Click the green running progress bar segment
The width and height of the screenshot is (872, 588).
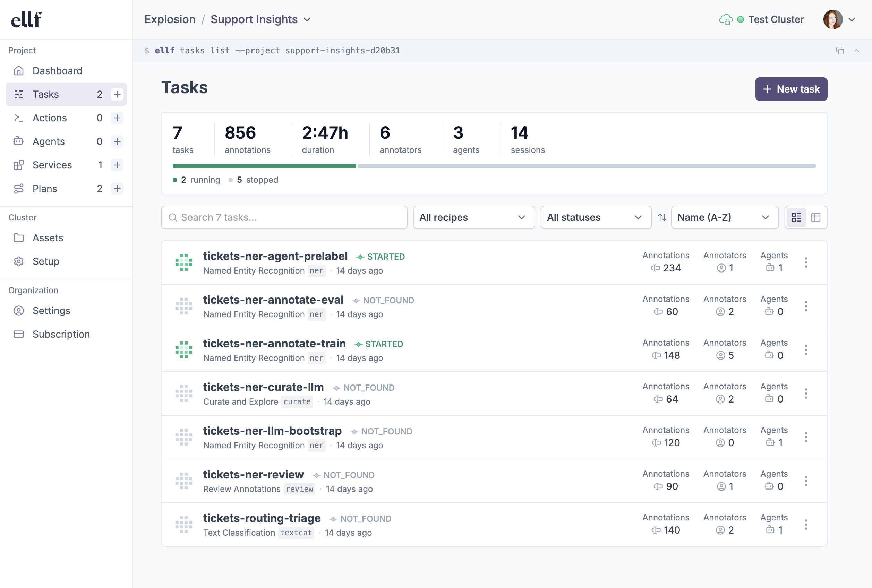click(x=264, y=166)
